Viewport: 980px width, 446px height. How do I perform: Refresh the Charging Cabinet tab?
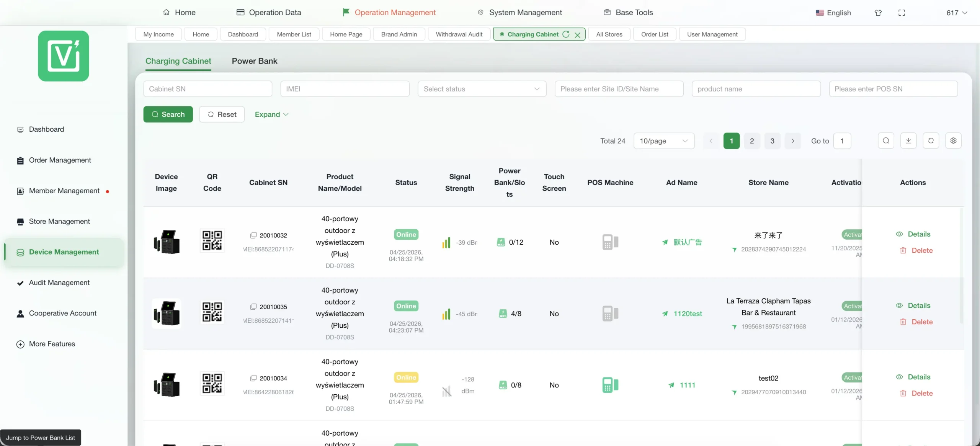click(566, 34)
